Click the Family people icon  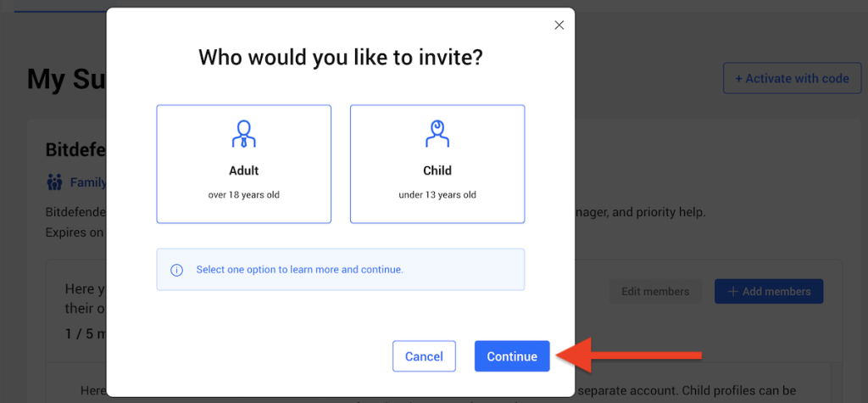coord(55,182)
